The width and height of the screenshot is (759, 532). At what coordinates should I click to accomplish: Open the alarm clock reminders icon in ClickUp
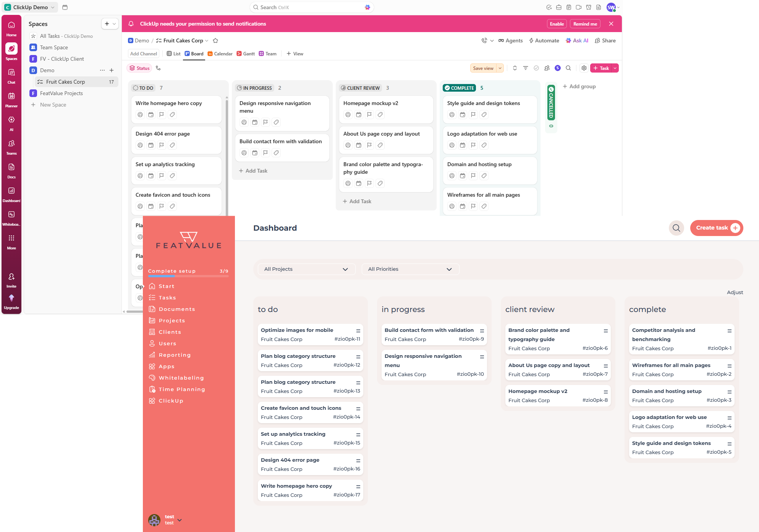tap(589, 7)
